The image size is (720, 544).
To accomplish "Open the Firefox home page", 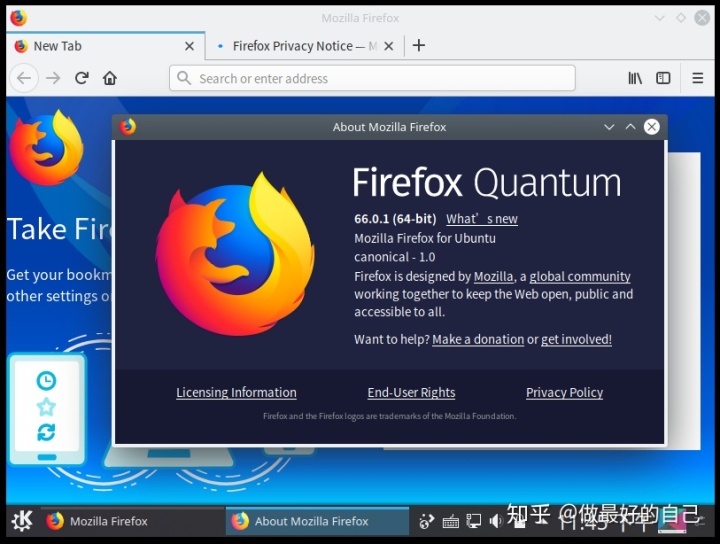I will [x=110, y=78].
